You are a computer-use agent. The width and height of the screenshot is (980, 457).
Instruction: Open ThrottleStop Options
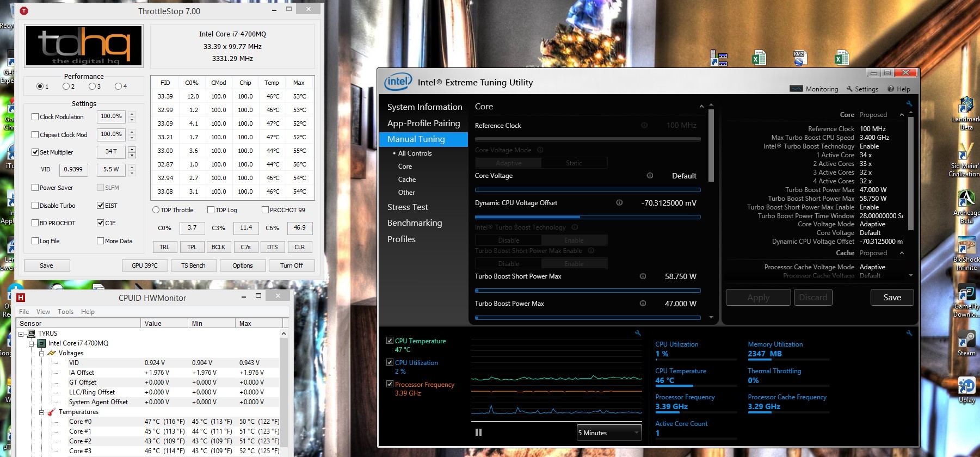(243, 265)
